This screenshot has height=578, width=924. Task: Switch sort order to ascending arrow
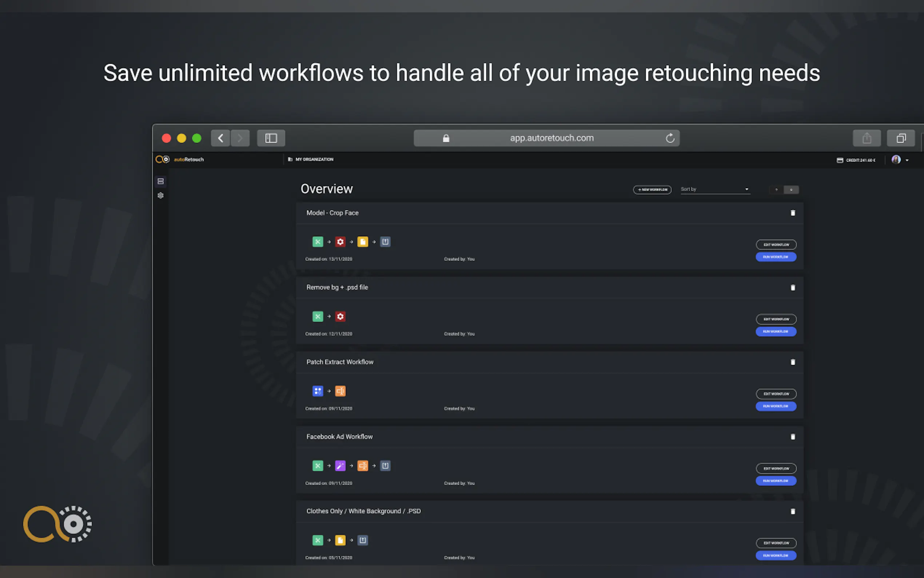click(x=776, y=190)
